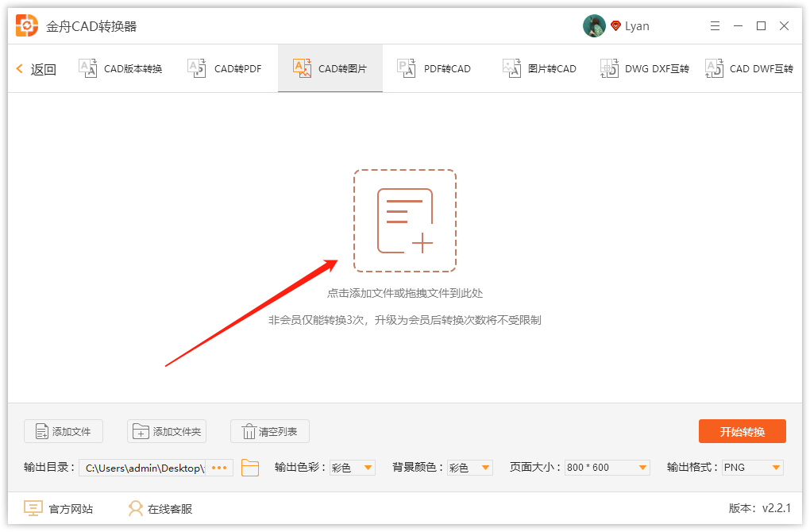Select the 添加文件夹 add folder icon
This screenshot has width=810, height=532.
tap(140, 431)
